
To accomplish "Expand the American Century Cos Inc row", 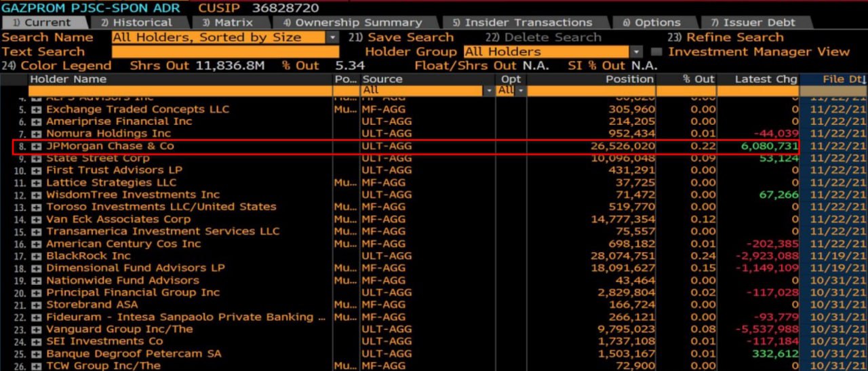I will tap(37, 243).
